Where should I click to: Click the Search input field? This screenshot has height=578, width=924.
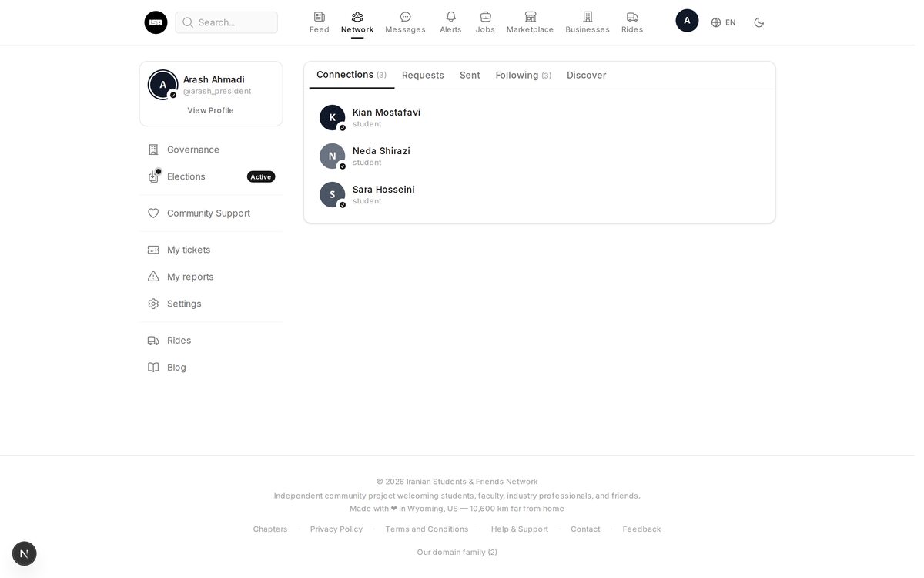point(226,22)
